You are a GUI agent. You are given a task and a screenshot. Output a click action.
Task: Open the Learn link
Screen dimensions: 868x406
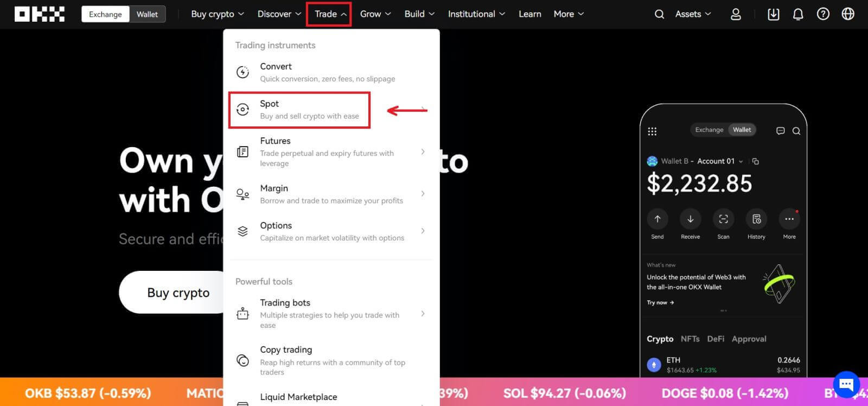[529, 14]
